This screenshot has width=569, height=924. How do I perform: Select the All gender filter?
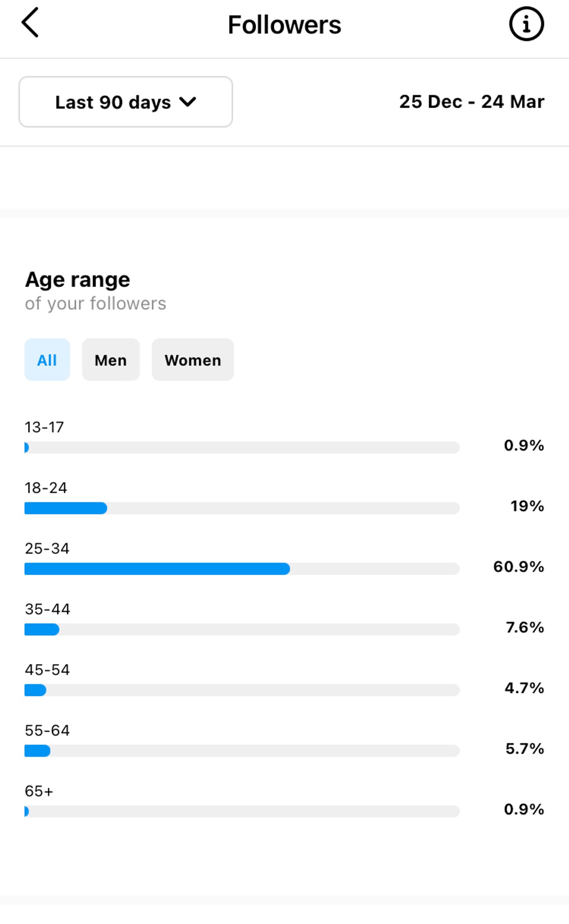[47, 359]
